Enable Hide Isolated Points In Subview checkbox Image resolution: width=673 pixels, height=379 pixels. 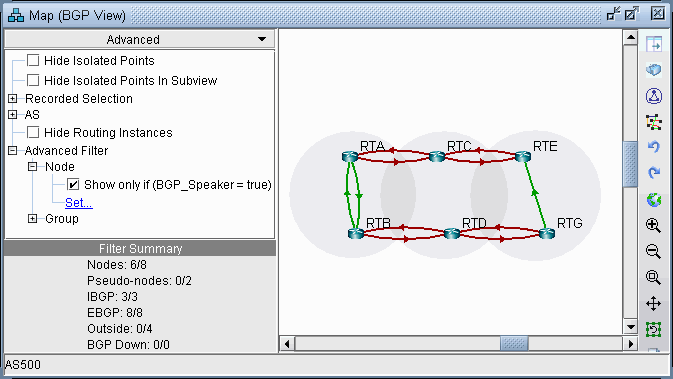33,80
